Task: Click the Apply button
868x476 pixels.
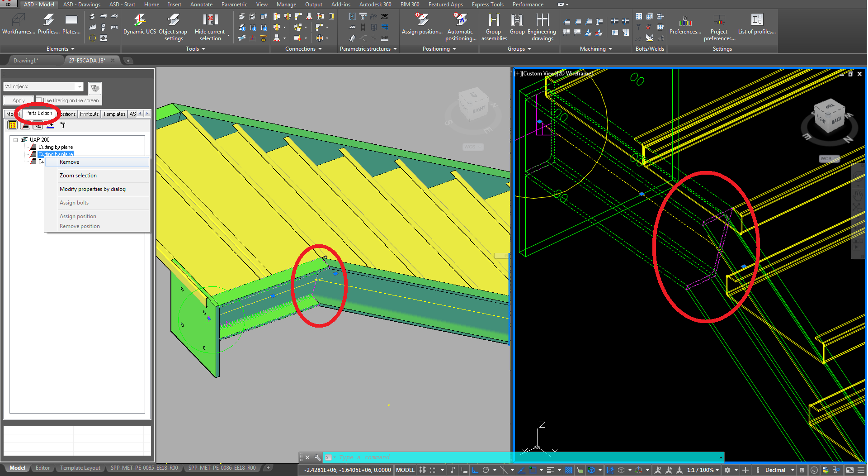Action: [18, 100]
